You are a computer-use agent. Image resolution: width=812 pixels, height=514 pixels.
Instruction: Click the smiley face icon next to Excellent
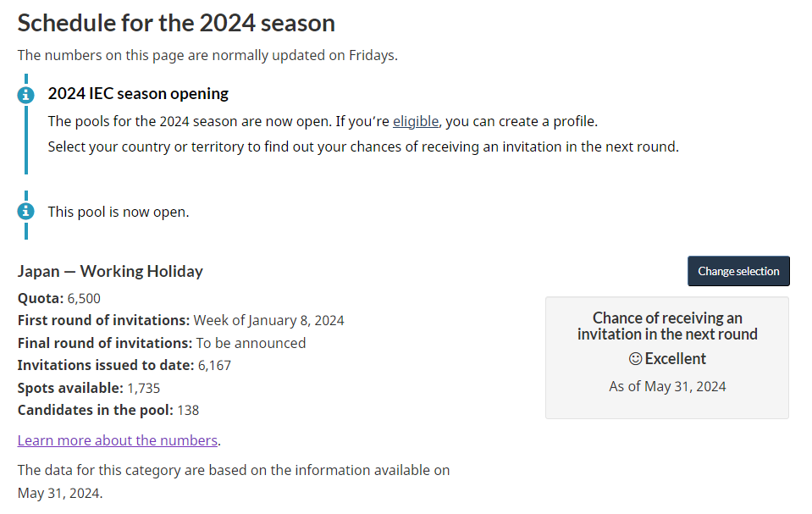pos(635,358)
